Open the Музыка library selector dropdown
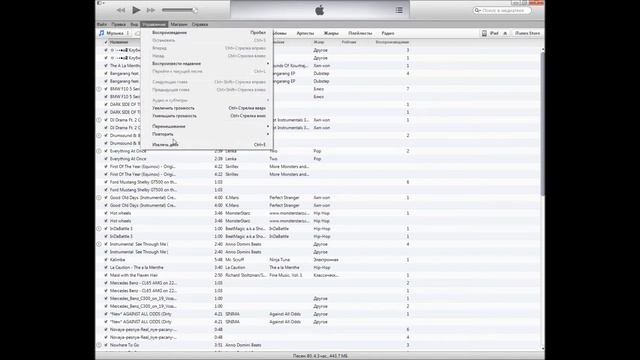 point(115,33)
